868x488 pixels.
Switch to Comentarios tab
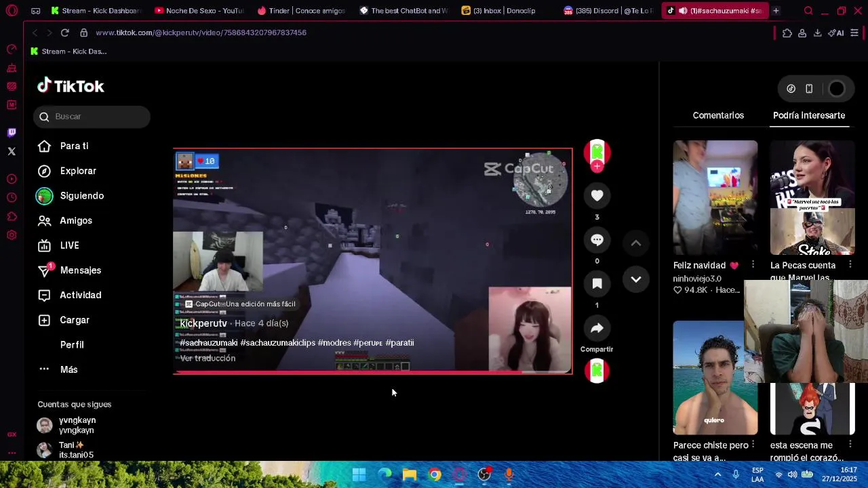pos(718,115)
